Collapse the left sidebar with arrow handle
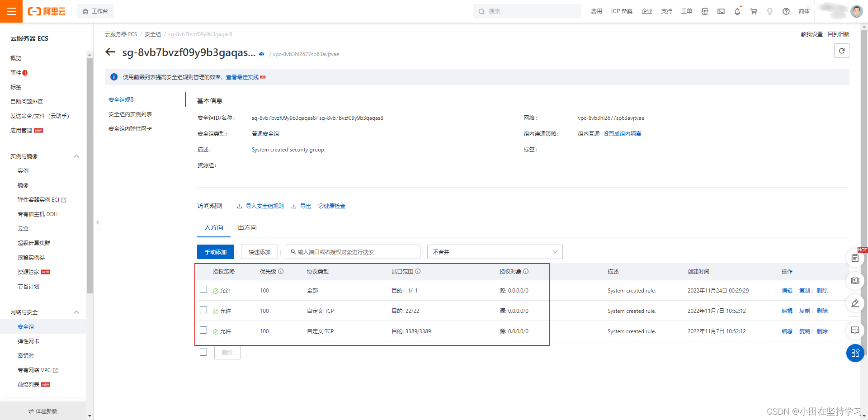This screenshot has width=868, height=420. [x=97, y=222]
